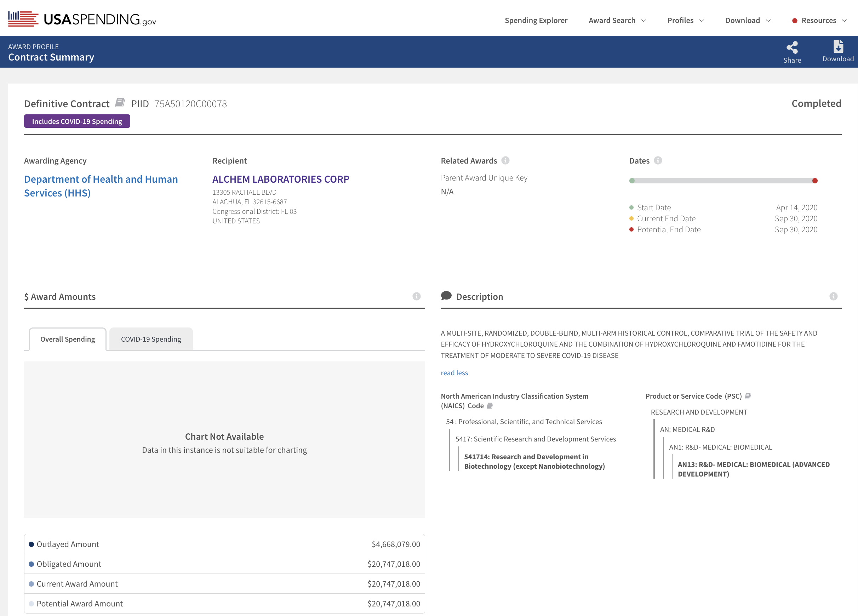Click the Current Award Amount color dot
Image resolution: width=858 pixels, height=616 pixels.
32,584
